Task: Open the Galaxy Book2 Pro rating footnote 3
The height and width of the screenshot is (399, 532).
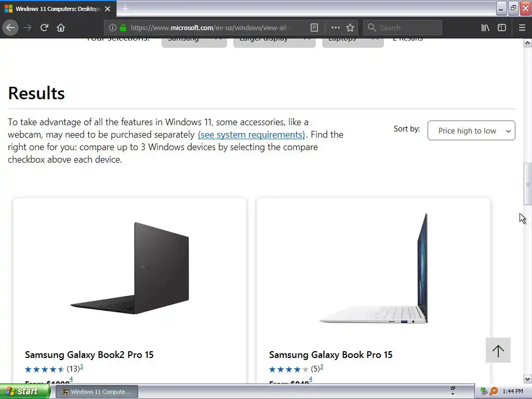Action: coord(82,367)
